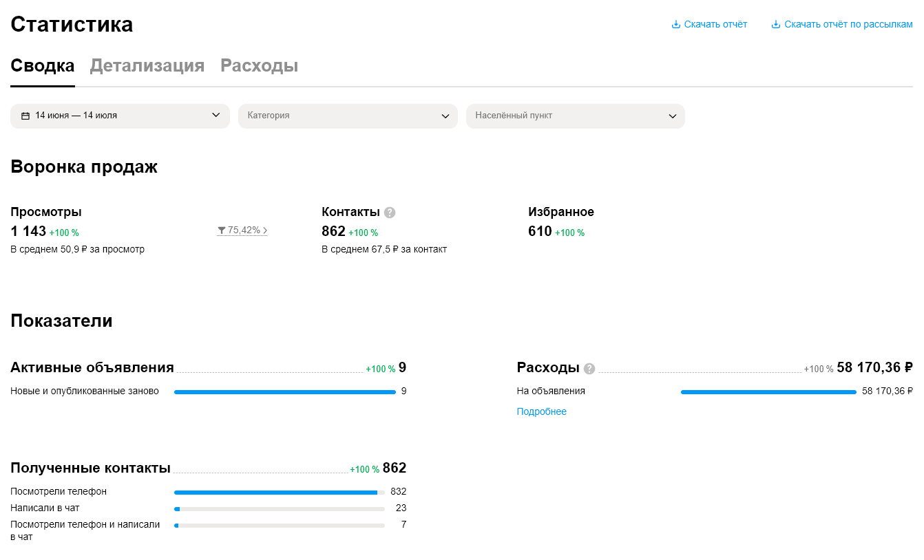Expand the Категория dropdown

(x=348, y=116)
